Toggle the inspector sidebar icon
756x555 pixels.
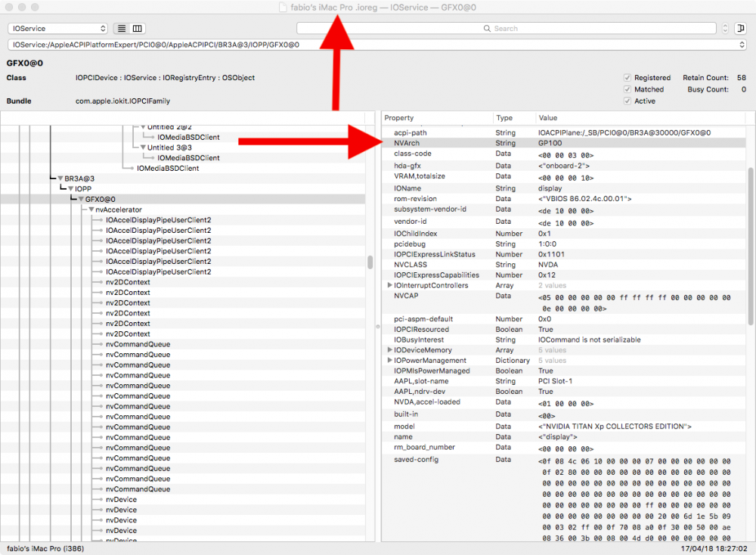[740, 29]
